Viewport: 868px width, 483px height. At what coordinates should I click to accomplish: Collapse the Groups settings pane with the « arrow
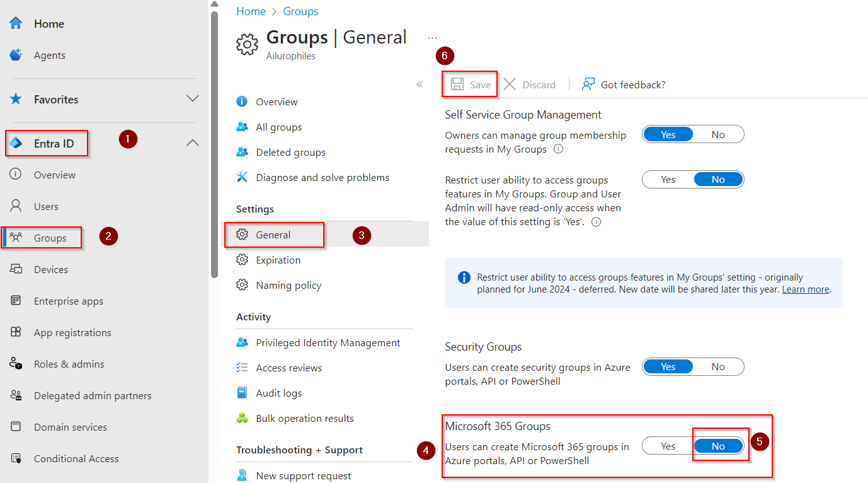[420, 84]
